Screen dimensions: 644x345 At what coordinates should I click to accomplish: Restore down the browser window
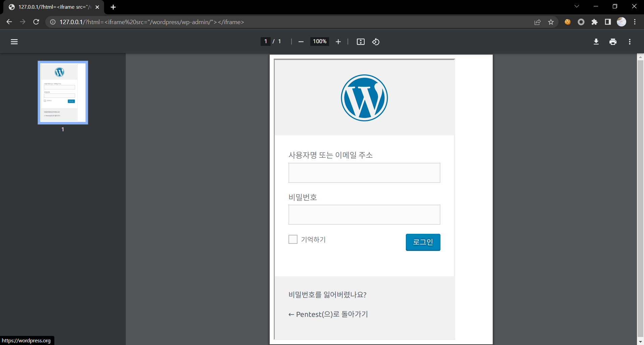click(615, 6)
